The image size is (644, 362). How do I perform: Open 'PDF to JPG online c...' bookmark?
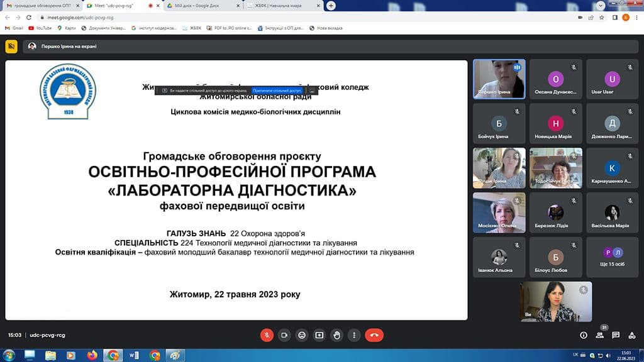point(229,28)
